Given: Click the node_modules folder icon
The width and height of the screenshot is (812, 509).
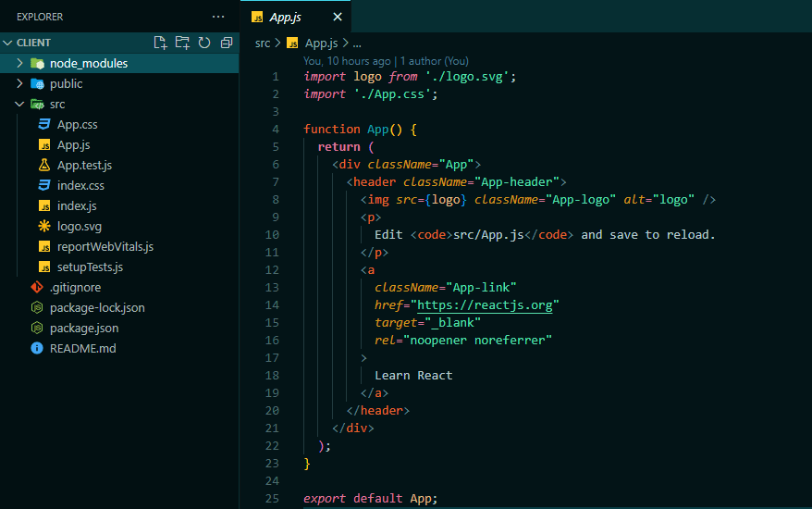Looking at the screenshot, I should (37, 63).
